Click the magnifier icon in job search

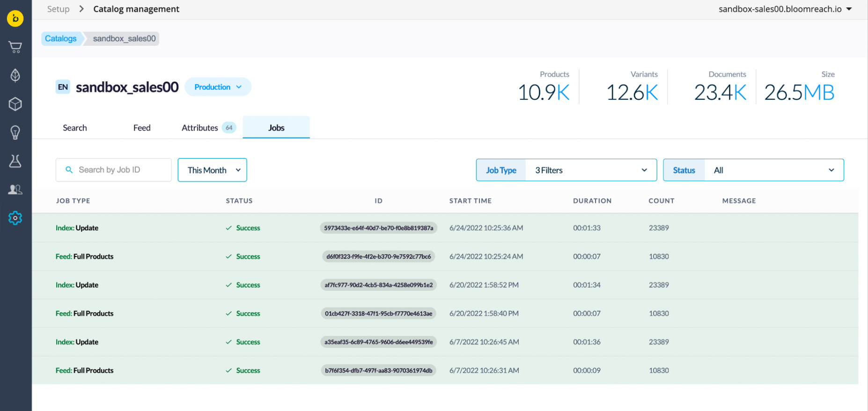(x=69, y=170)
